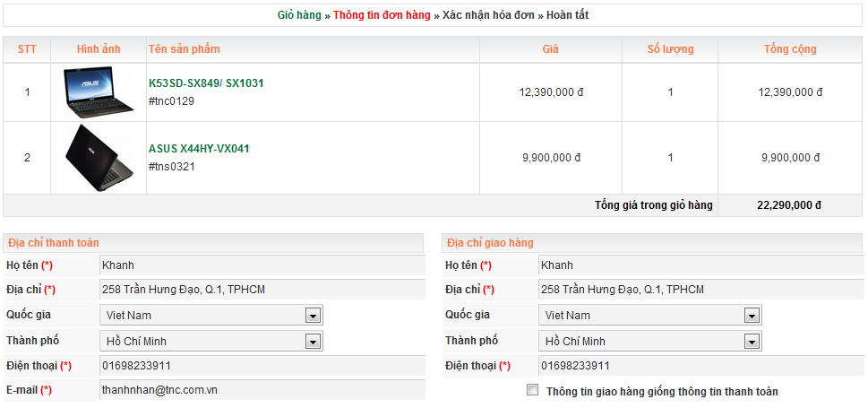Click the billing Điện thoại phone field
This screenshot has width=868, height=408.
point(262,366)
